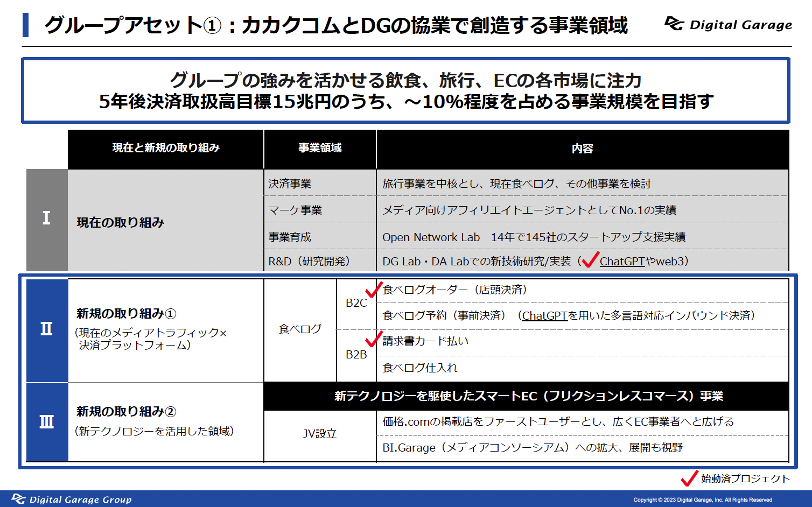
Task: Click headline line 5年後決済取扱高目標15兆円
Action: [x=406, y=101]
